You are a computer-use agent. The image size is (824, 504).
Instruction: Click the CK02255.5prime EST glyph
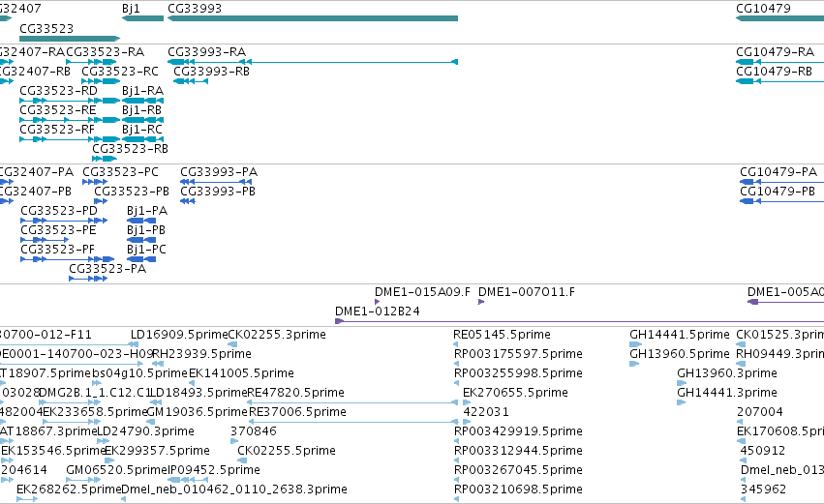pos(242,460)
